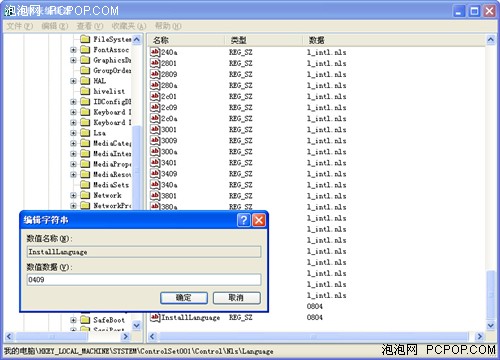
Task: Select the 380a value name text
Action: [x=169, y=207]
